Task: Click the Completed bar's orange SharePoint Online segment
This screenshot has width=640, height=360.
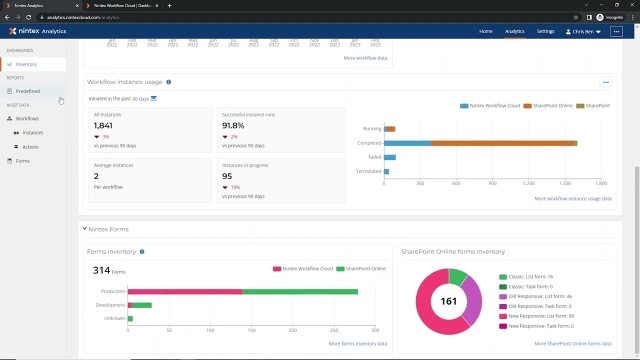Action: (503, 143)
